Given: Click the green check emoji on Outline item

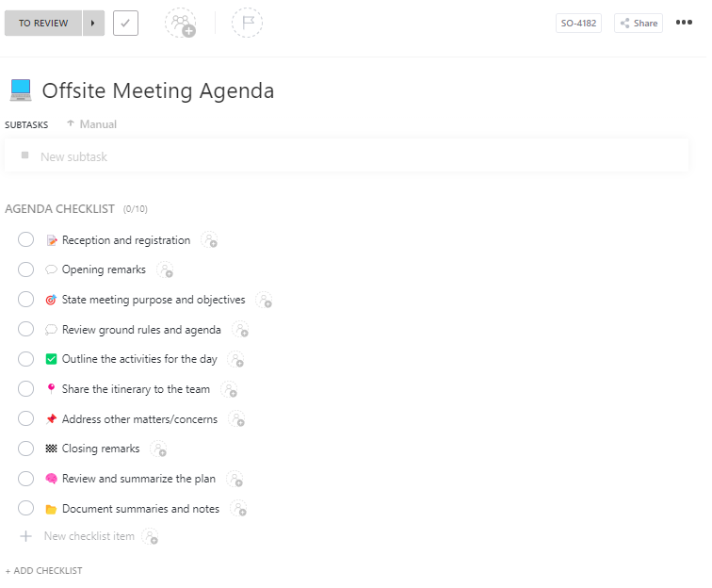Looking at the screenshot, I should pos(51,359).
